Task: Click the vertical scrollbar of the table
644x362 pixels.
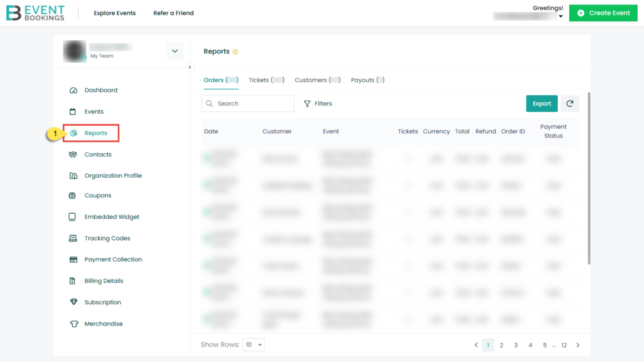Action: tap(589, 178)
